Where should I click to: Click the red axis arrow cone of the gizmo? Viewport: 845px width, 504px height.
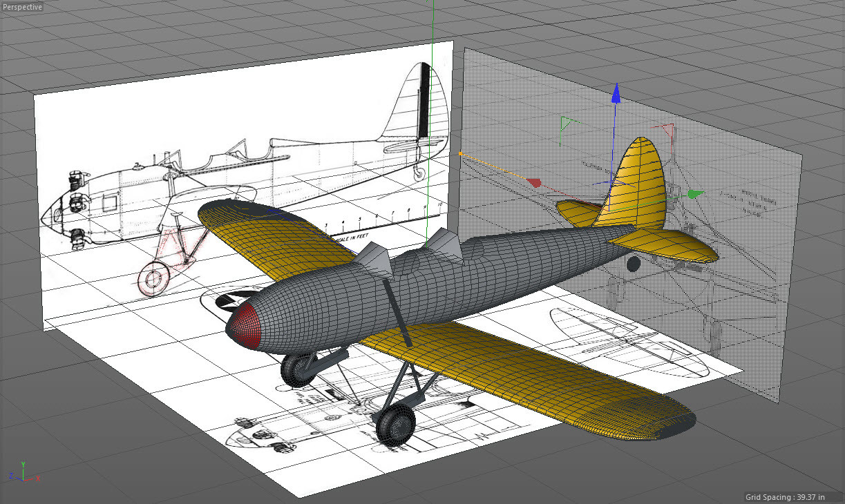(535, 183)
